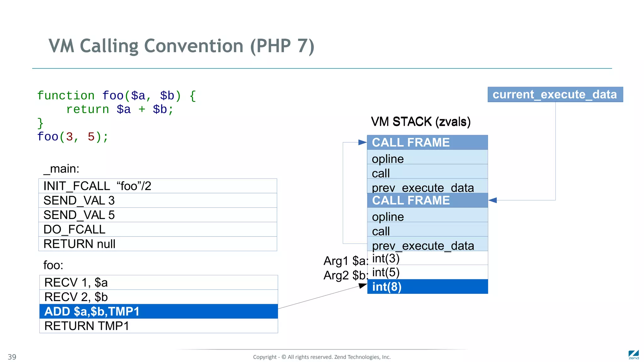Click the INIT_FCALL "foo"/2 opcode row
Viewport: 644px width, 362px height.
pyautogui.click(x=158, y=186)
